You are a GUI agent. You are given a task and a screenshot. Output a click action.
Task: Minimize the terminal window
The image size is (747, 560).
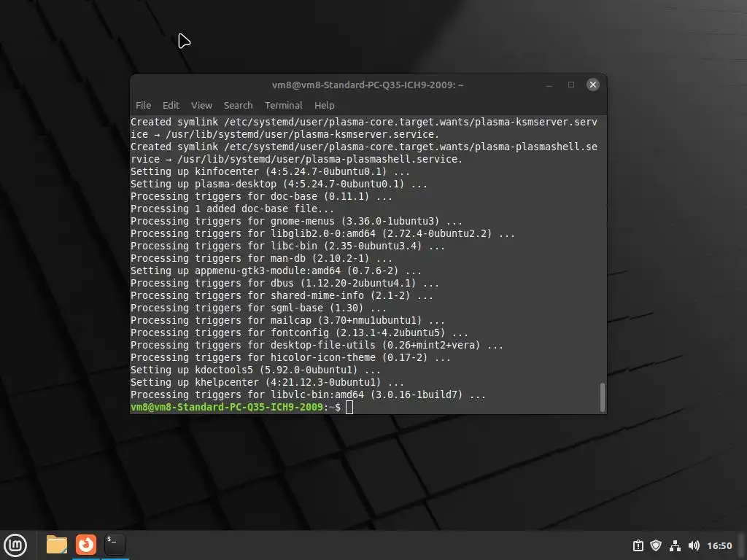[x=549, y=85]
